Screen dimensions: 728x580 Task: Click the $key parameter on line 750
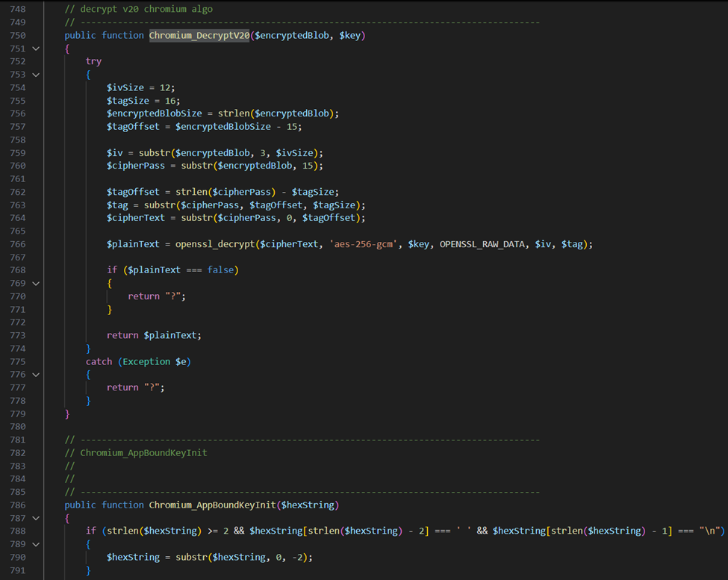(x=349, y=35)
